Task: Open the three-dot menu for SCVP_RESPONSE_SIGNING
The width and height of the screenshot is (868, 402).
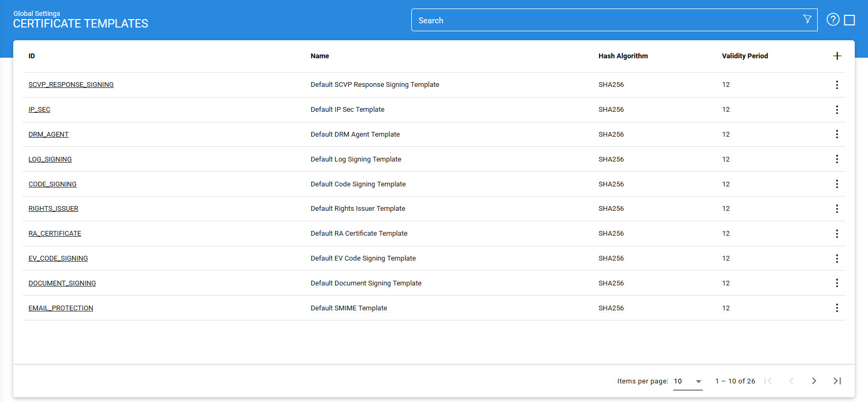Action: (x=837, y=85)
